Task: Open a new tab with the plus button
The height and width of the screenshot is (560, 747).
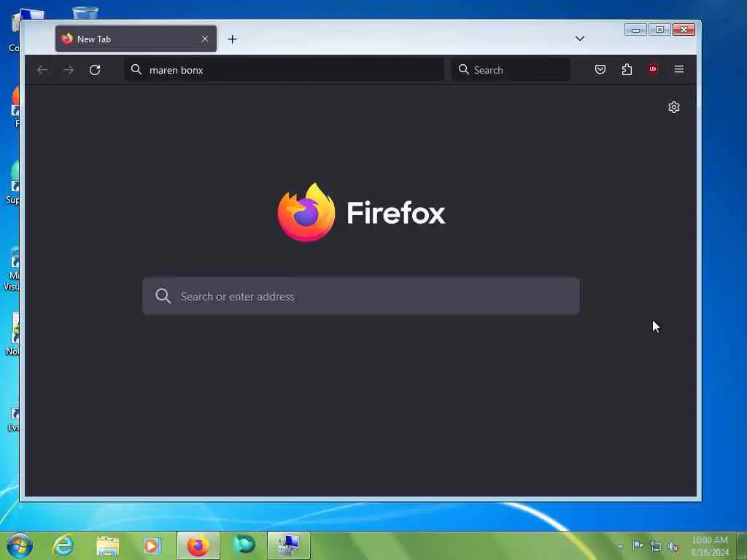Action: point(232,39)
